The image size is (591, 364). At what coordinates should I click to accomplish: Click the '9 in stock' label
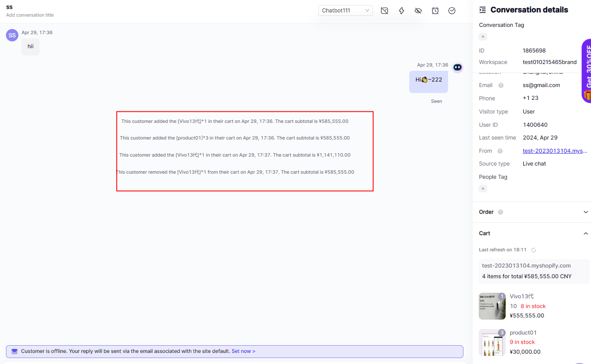tap(522, 342)
